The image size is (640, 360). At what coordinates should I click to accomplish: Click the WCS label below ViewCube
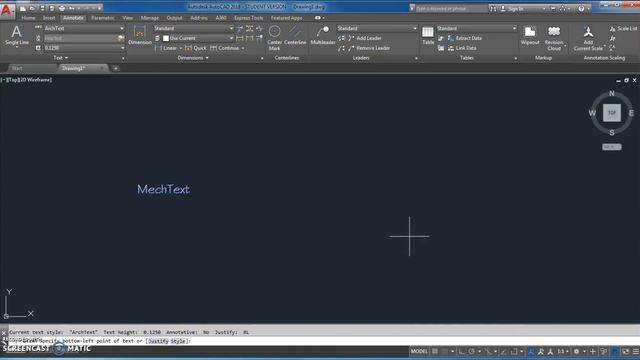pos(611,147)
